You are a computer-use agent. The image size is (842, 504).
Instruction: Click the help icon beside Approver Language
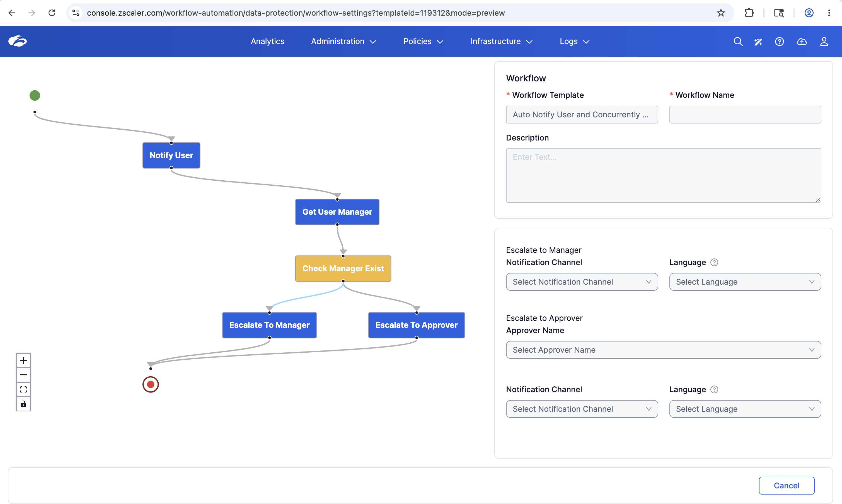(x=714, y=389)
